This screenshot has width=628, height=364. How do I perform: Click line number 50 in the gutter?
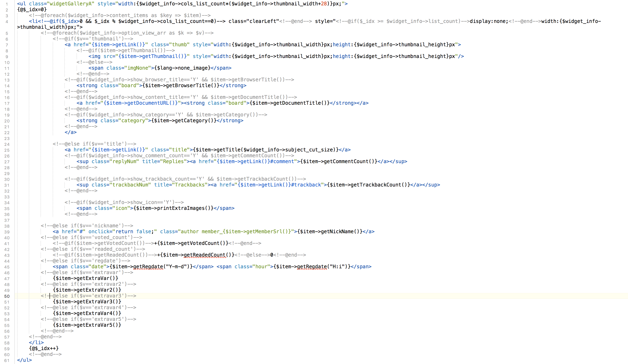click(7, 296)
